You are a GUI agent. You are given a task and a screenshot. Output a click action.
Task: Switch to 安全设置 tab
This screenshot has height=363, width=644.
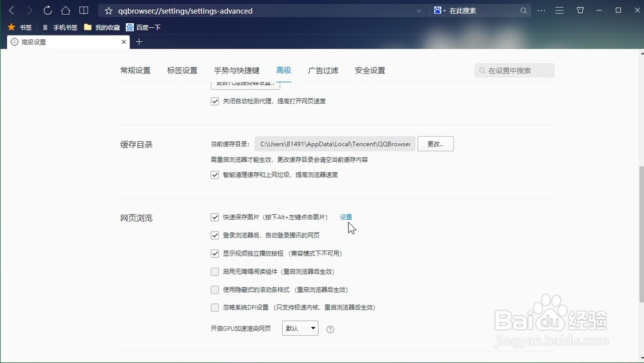(x=370, y=70)
